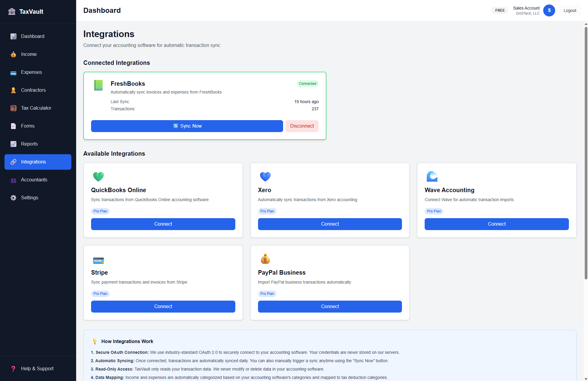
Task: Connect the Stripe integration
Action: 163,306
